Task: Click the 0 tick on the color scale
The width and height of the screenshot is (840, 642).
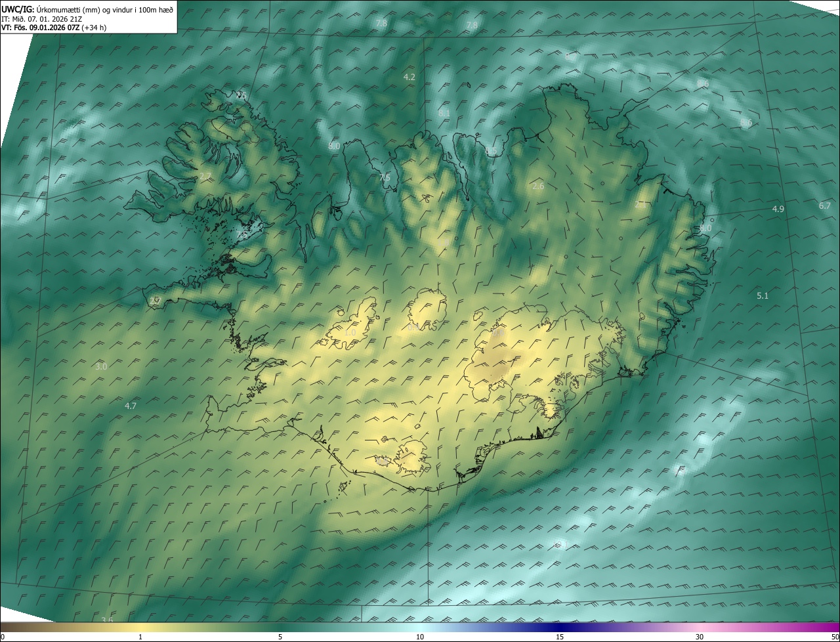Action: pyautogui.click(x=3, y=637)
